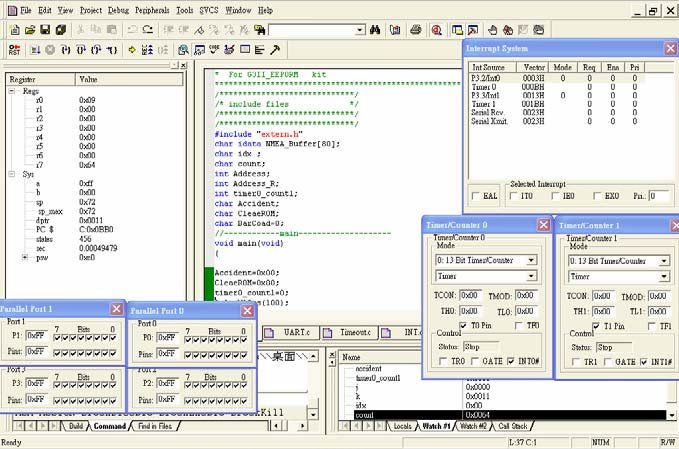Insert breakpoint with hand icon
This screenshot has height=449, width=679.
[x=492, y=30]
